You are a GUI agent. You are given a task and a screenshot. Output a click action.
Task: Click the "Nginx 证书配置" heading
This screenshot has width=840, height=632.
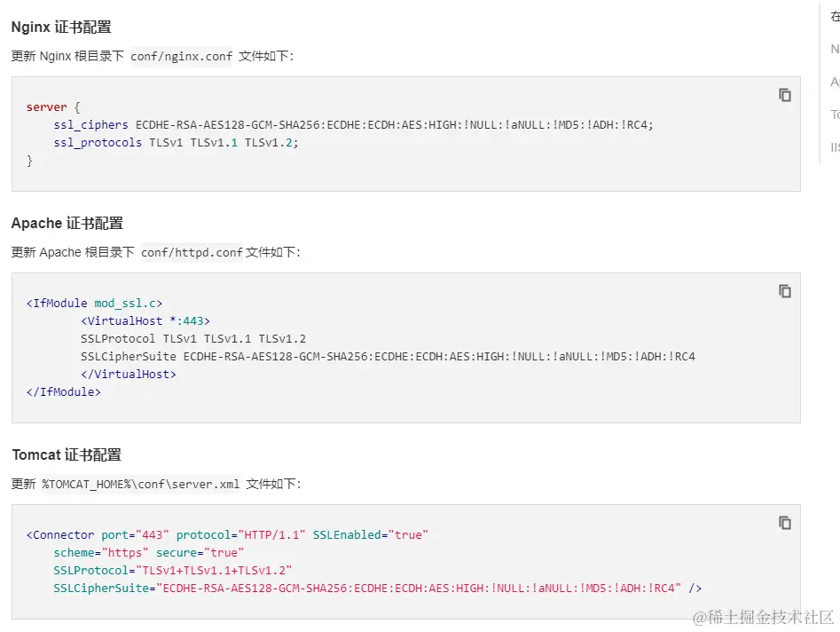coord(61,27)
